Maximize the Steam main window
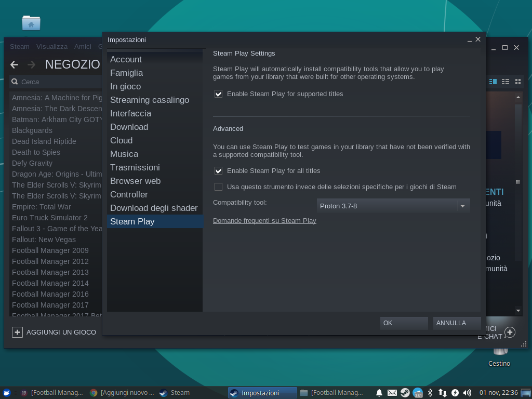Viewport: 532px width, 399px height. point(505,47)
